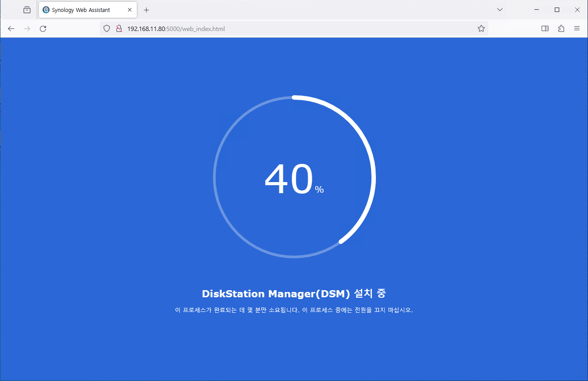Open the extensions puzzle icon
Image resolution: width=588 pixels, height=381 pixels.
coord(561,29)
